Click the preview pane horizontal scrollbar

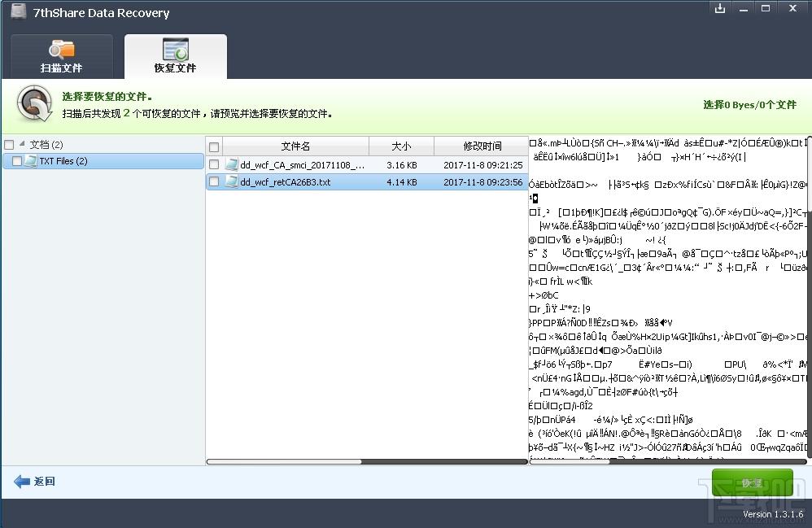[x=668, y=462]
